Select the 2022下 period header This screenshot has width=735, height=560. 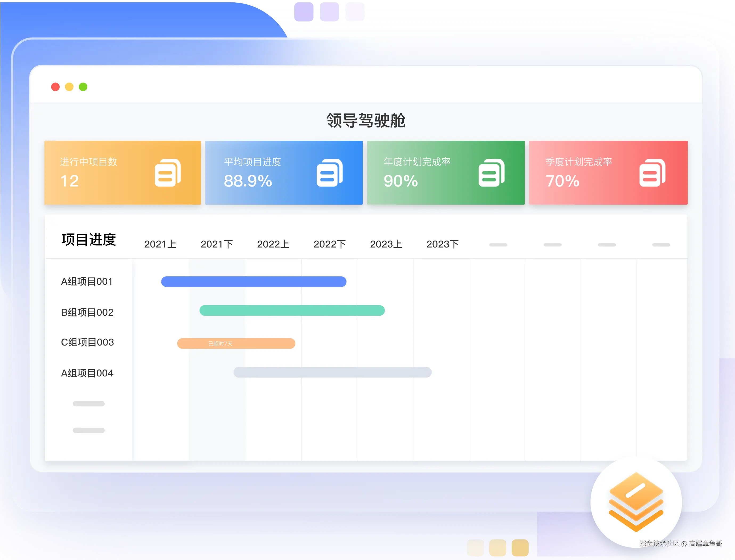(x=329, y=244)
